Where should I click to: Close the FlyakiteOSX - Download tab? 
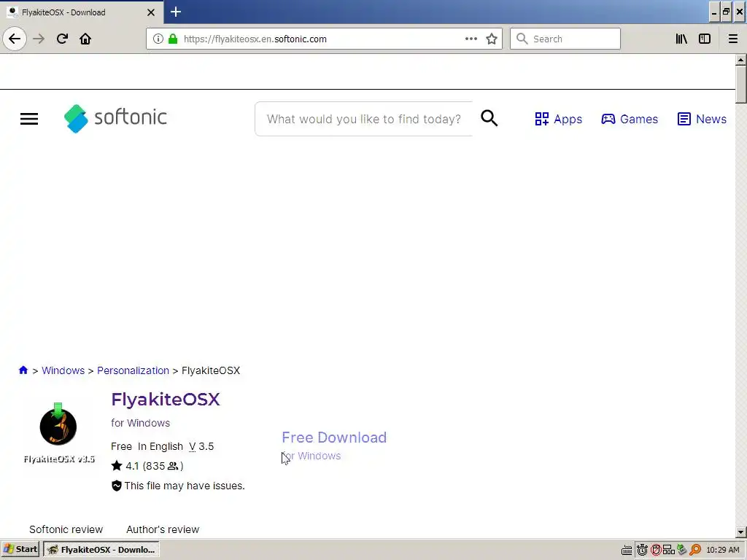(x=151, y=12)
